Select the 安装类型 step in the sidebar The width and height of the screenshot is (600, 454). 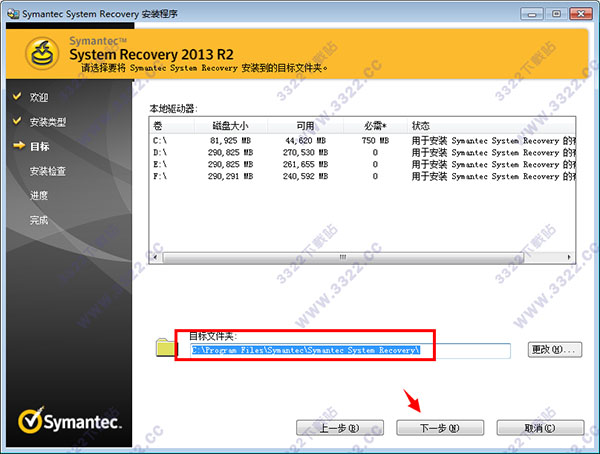coord(48,122)
